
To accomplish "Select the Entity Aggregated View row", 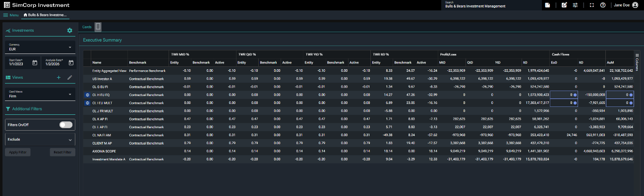I will [x=358, y=71].
